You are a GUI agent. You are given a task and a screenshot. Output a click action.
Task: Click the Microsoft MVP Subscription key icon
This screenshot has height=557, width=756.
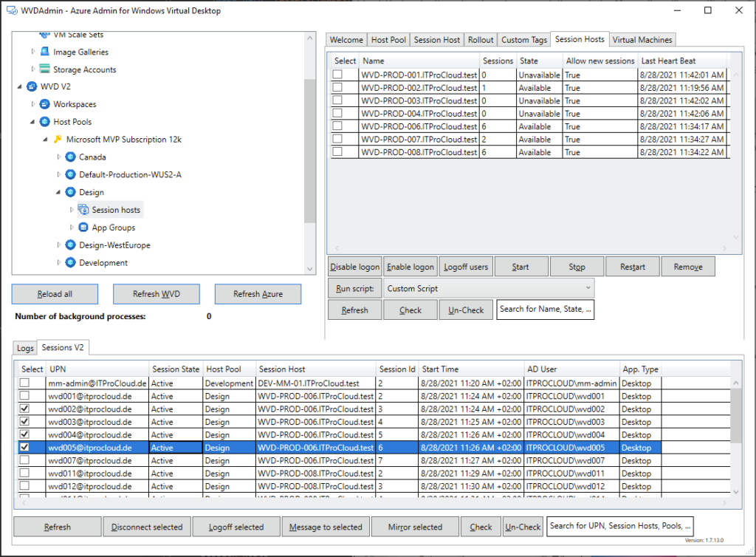click(x=58, y=139)
